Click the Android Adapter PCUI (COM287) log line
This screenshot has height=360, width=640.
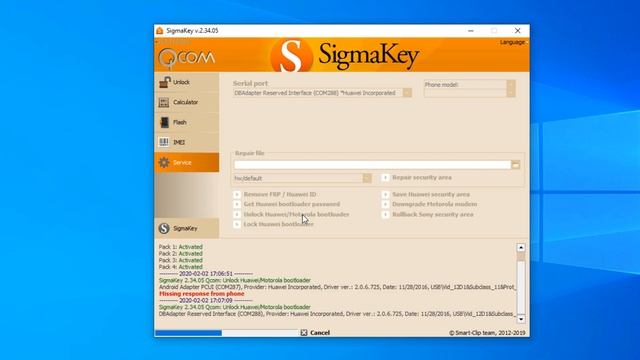tap(337, 287)
